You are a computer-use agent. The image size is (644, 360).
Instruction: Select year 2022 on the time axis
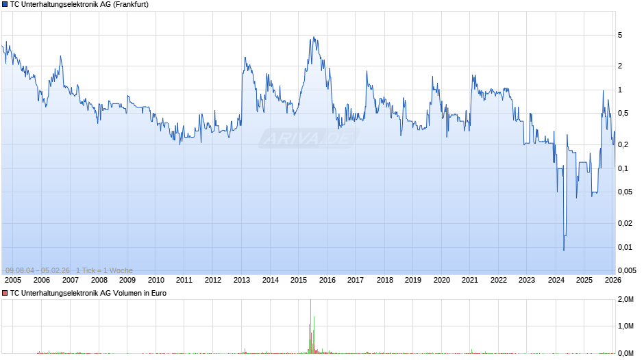(x=499, y=280)
